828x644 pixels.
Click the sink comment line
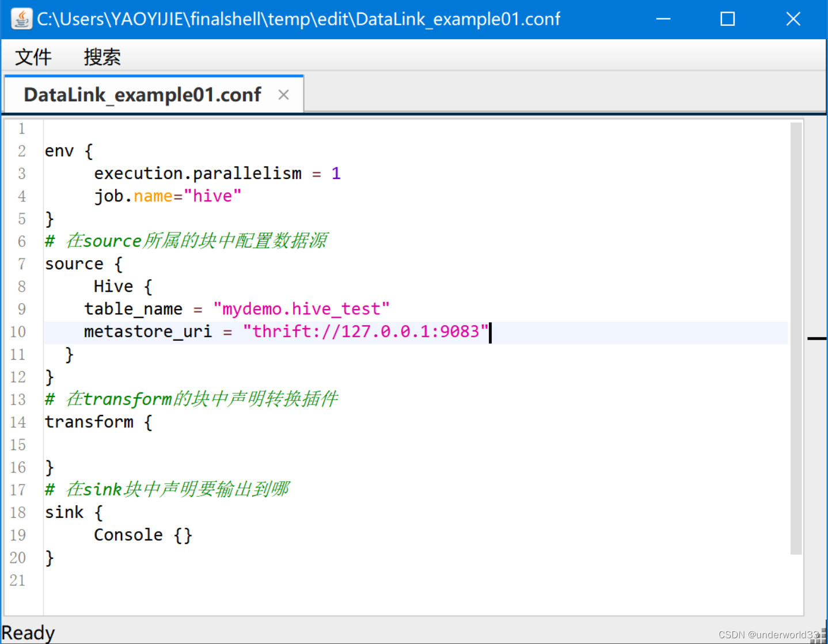click(x=167, y=489)
